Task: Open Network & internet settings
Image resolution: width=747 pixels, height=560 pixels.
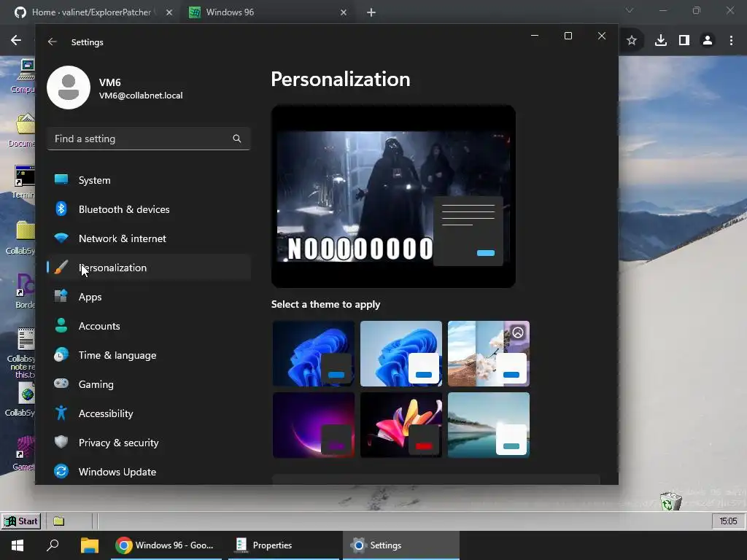Action: pyautogui.click(x=149, y=238)
